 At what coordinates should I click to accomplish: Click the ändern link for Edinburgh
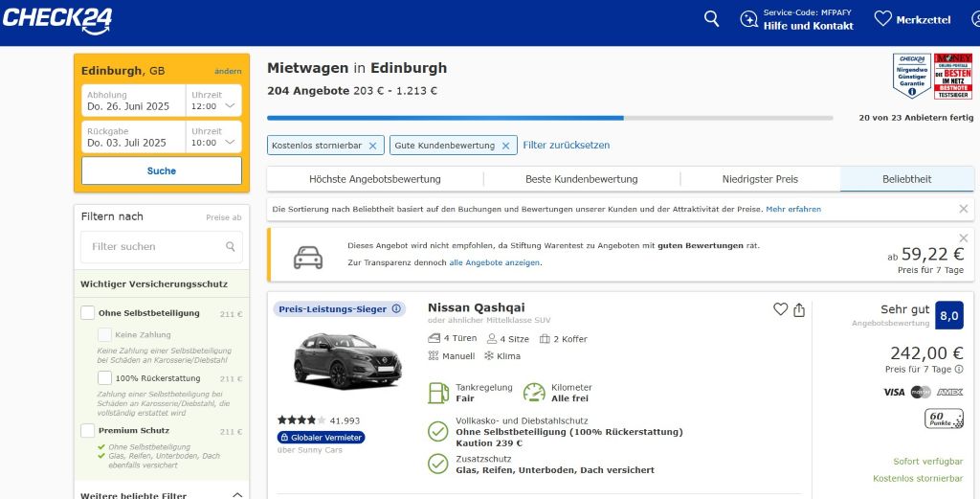[x=228, y=71]
